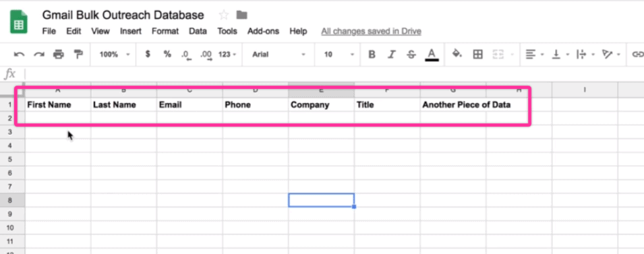
Task: Star the Gmail Bulk Outreach Database document
Action: (223, 15)
